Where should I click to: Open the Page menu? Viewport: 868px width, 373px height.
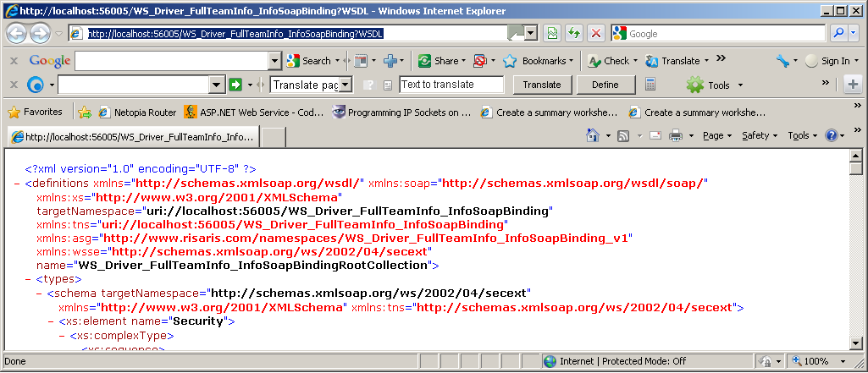[x=717, y=135]
